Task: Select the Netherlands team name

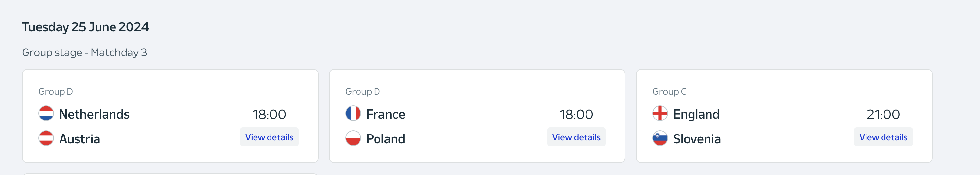Action: tap(94, 114)
